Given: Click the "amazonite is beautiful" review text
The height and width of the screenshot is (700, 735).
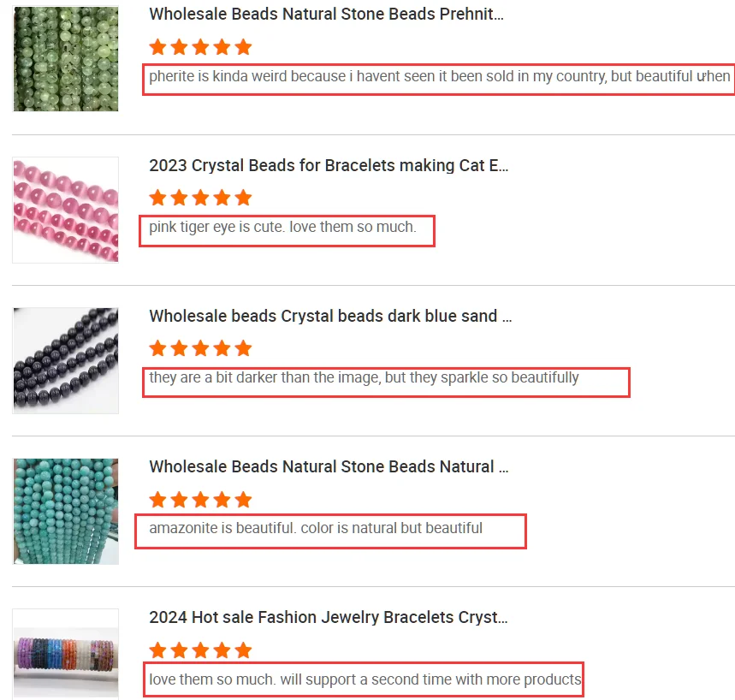Looking at the screenshot, I should tap(316, 528).
